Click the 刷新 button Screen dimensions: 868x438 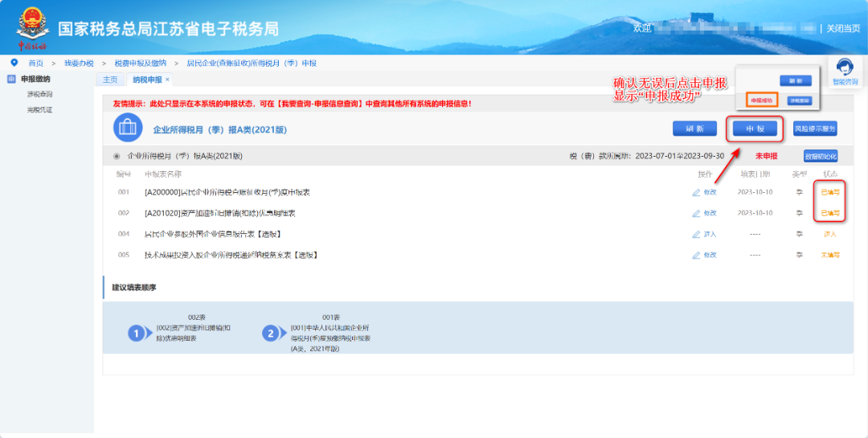pyautogui.click(x=694, y=129)
